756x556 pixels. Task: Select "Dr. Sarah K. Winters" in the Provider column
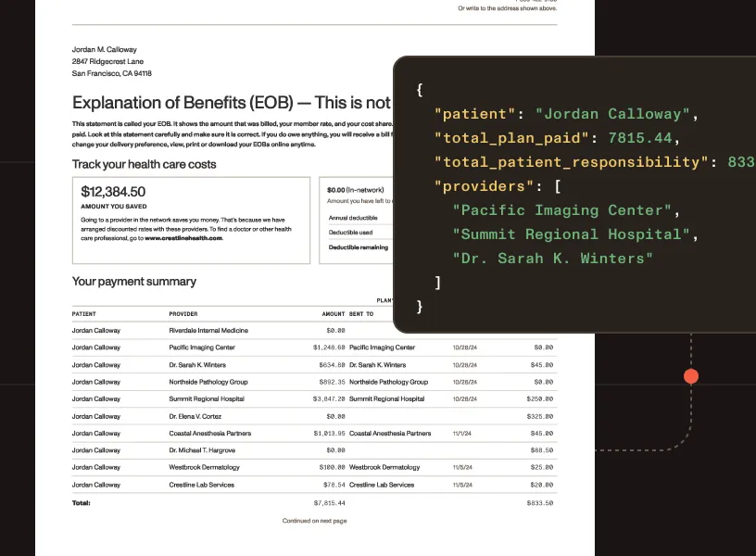[x=197, y=365]
